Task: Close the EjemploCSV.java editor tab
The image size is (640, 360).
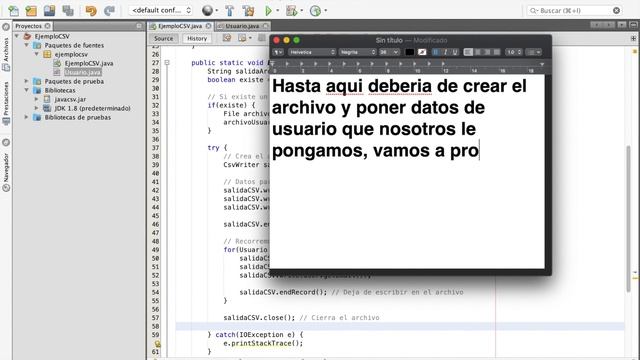Action: coord(209,26)
